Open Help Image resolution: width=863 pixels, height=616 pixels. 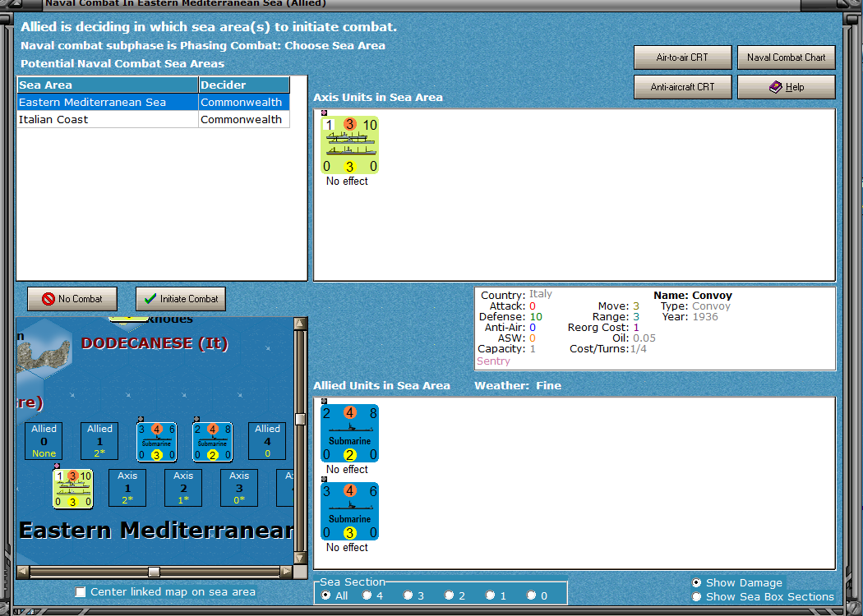click(786, 87)
